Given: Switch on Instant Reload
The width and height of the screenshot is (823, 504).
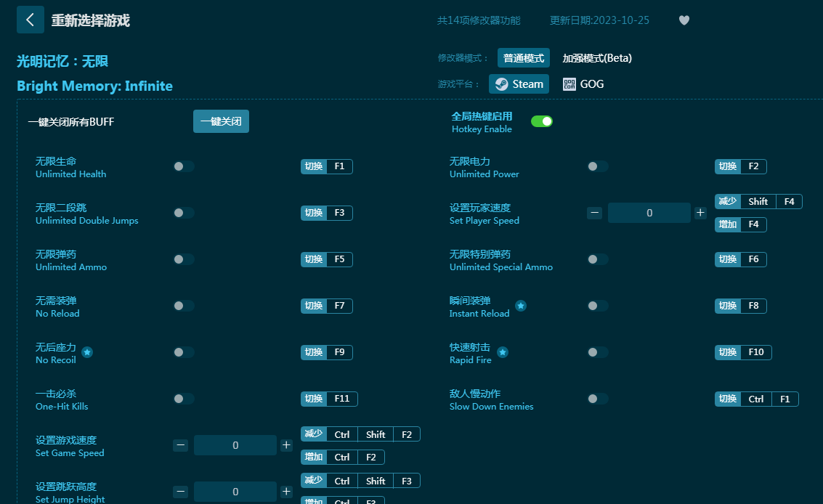Looking at the screenshot, I should pos(598,306).
